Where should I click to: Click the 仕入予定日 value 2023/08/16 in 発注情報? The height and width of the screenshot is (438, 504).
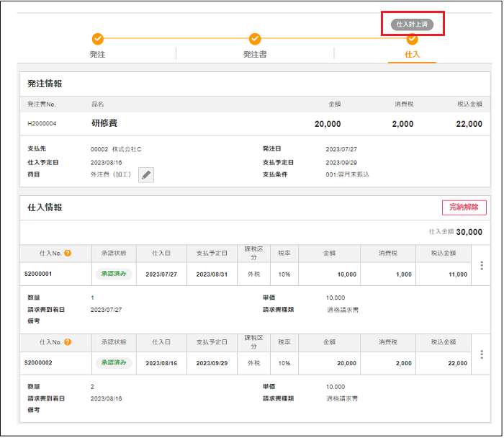pos(106,163)
